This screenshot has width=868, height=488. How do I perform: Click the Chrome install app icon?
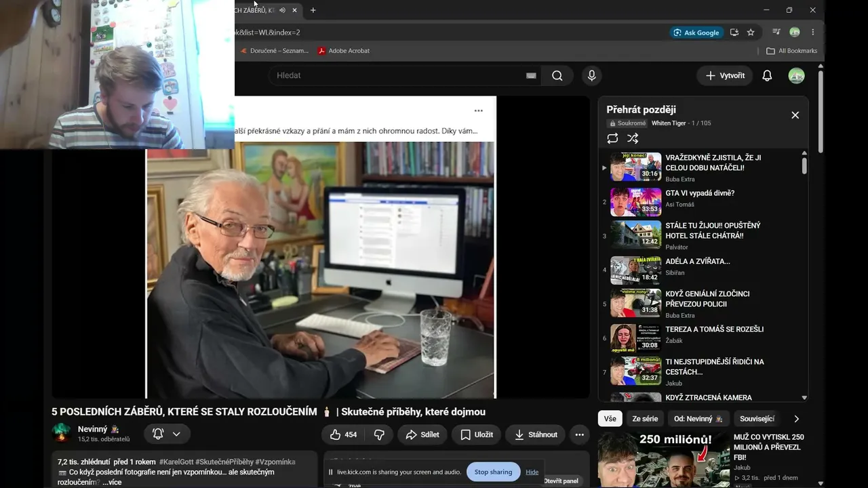(734, 33)
